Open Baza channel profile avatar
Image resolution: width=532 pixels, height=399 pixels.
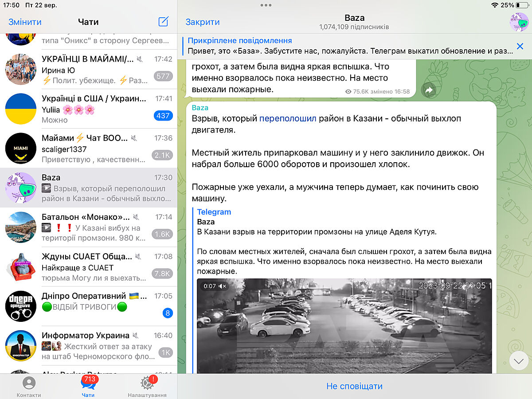[519, 22]
